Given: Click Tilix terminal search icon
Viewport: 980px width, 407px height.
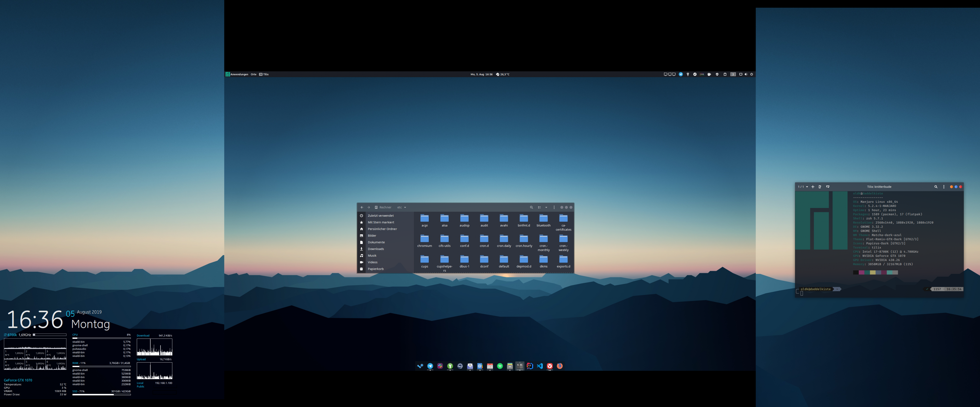Looking at the screenshot, I should coord(936,187).
